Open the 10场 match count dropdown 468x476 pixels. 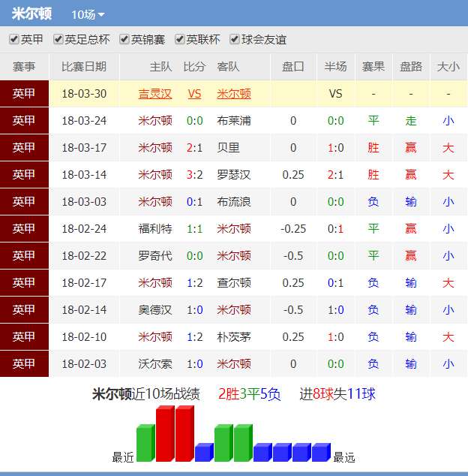tap(88, 14)
